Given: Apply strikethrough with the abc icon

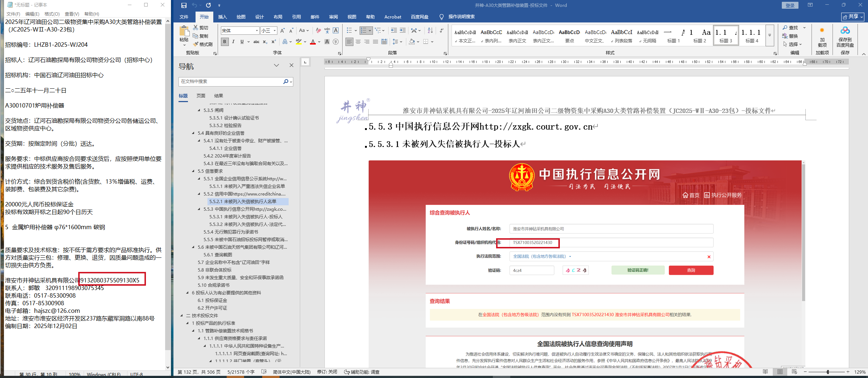Looking at the screenshot, I should click(256, 42).
